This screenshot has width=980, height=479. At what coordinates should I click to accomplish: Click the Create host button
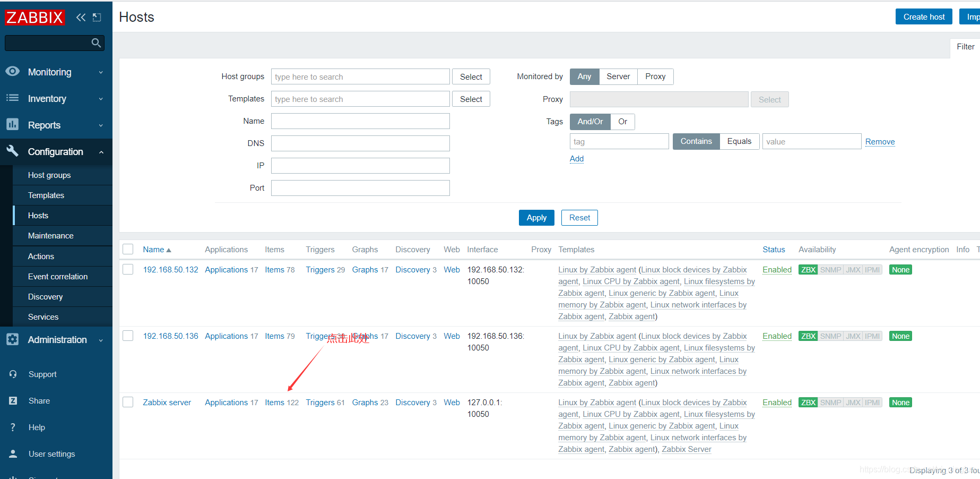[924, 17]
